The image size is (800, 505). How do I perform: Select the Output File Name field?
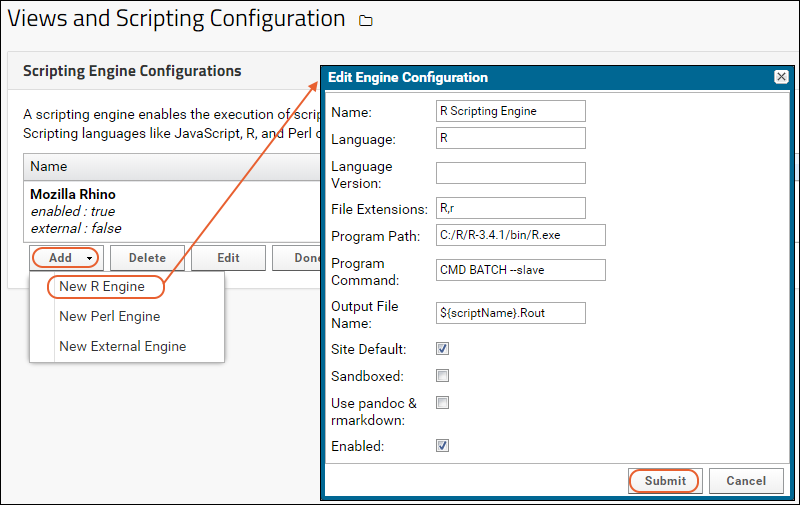point(510,313)
